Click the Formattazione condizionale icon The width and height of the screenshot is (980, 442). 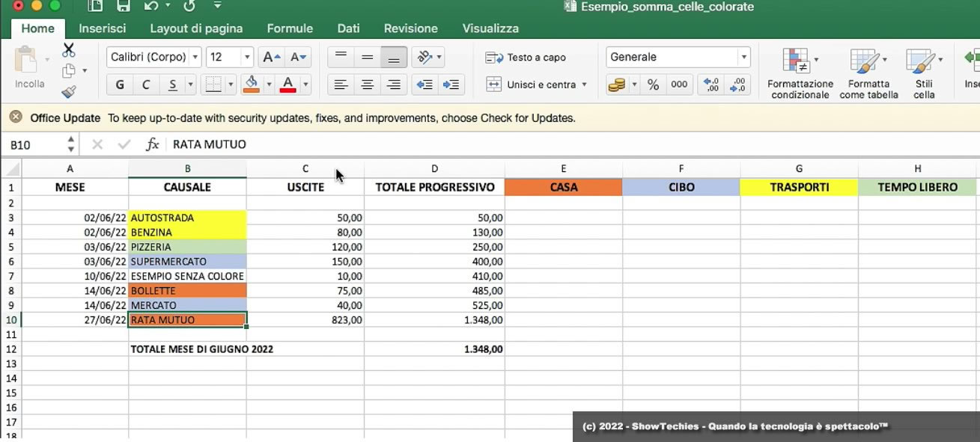click(x=795, y=61)
